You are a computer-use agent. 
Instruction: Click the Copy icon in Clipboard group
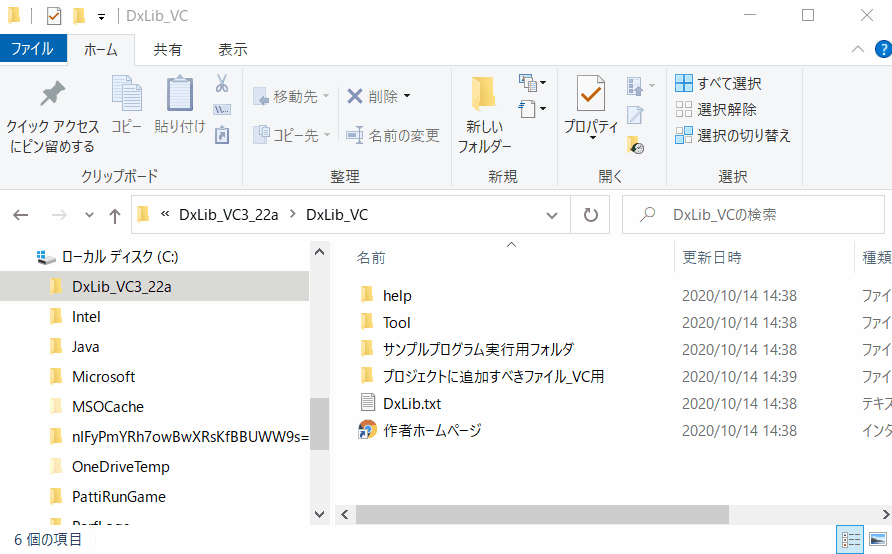point(126,93)
